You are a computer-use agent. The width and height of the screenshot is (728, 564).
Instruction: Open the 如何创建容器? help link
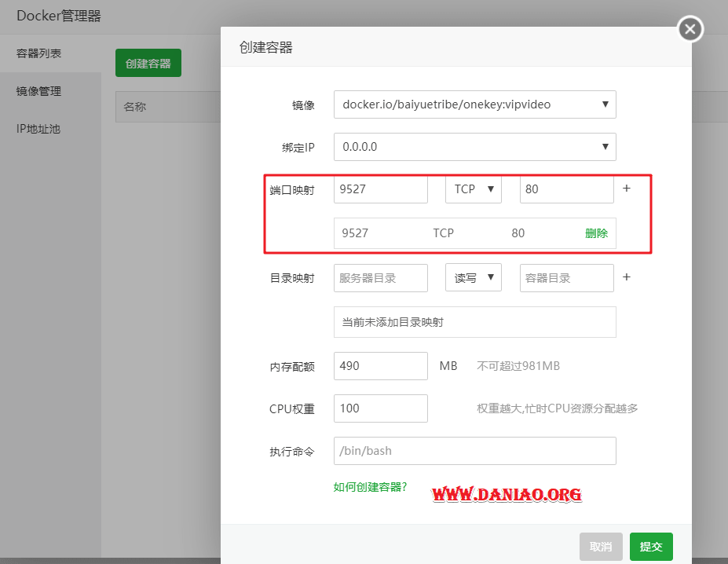coord(370,487)
